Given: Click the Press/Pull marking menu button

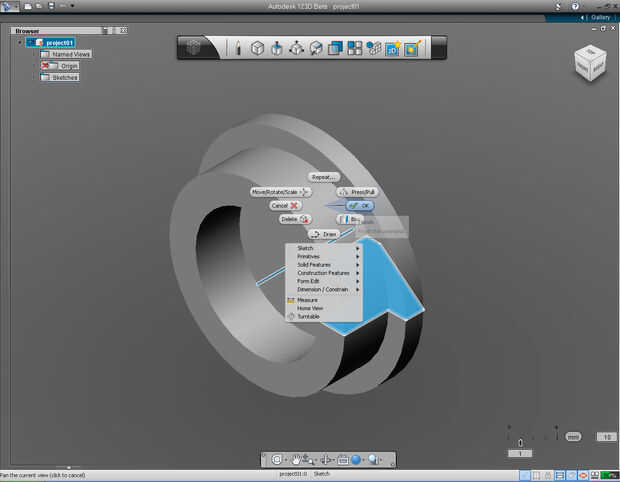Looking at the screenshot, I should [x=357, y=192].
